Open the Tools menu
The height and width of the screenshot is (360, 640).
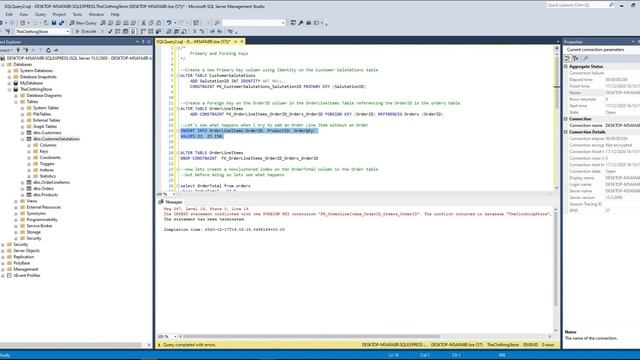(77, 14)
